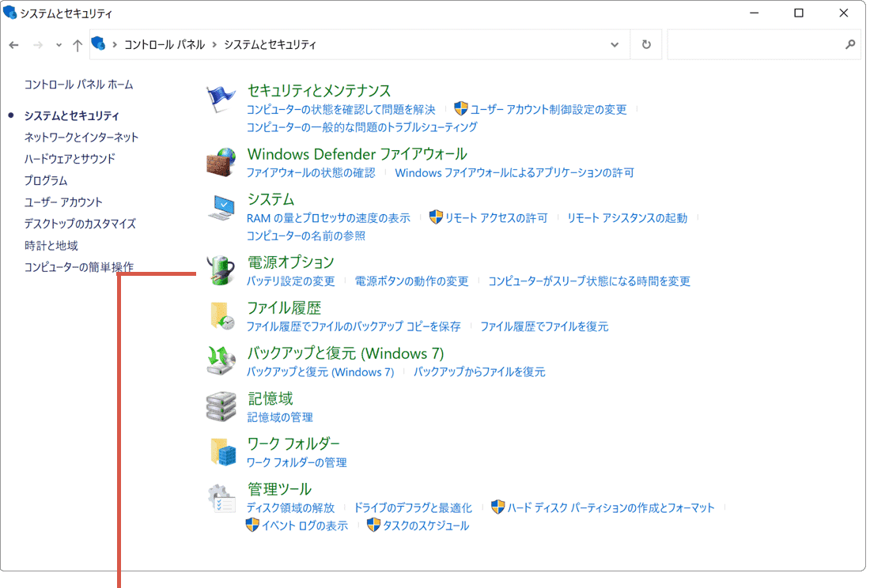Click the search box in Control Panel
This screenshot has width=870, height=588.
click(x=755, y=45)
